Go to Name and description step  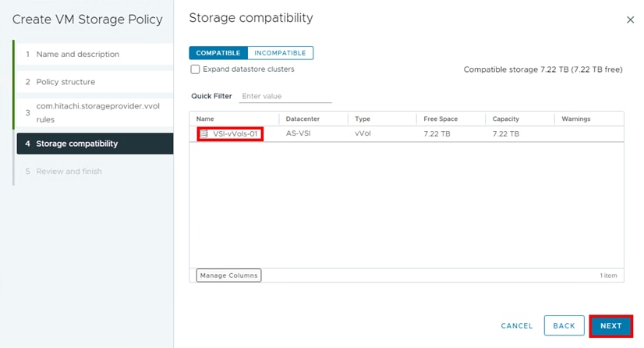point(77,55)
